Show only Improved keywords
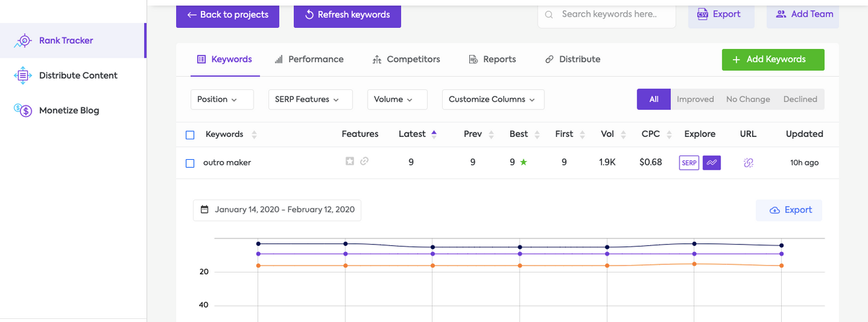The image size is (868, 322). (x=695, y=99)
